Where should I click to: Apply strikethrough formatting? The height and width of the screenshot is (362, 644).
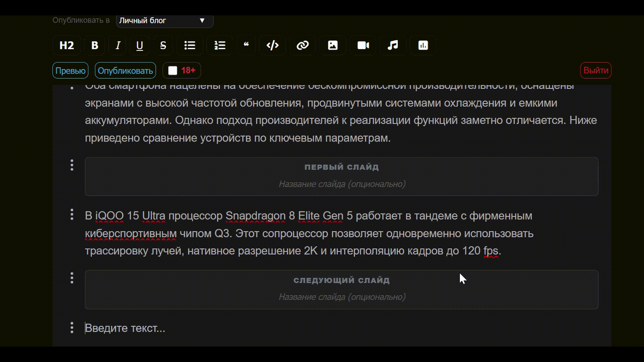point(163,45)
